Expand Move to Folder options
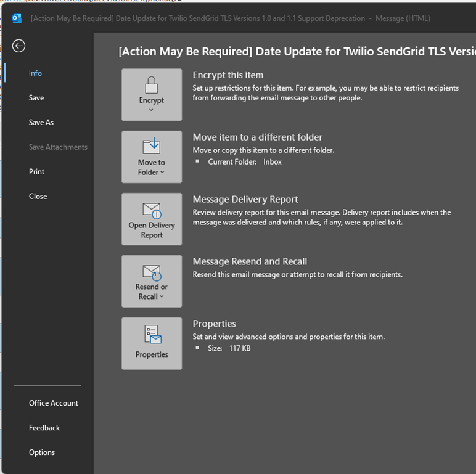 pyautogui.click(x=152, y=157)
